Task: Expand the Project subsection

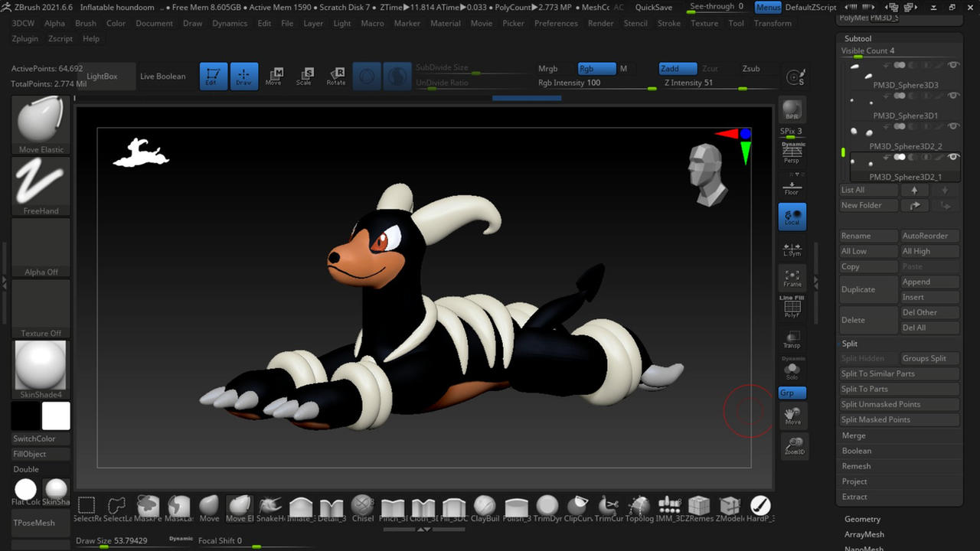Action: click(854, 481)
